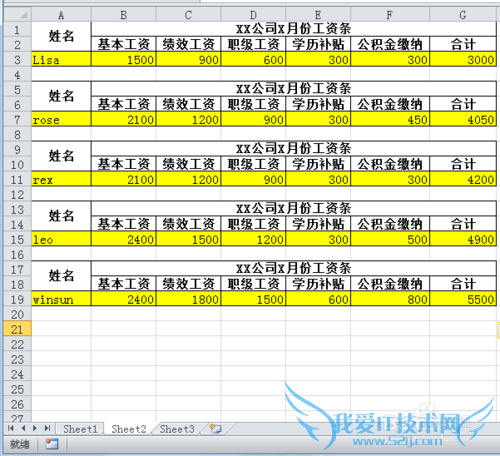Select column B header
The width and height of the screenshot is (500, 456).
pyautogui.click(x=123, y=15)
